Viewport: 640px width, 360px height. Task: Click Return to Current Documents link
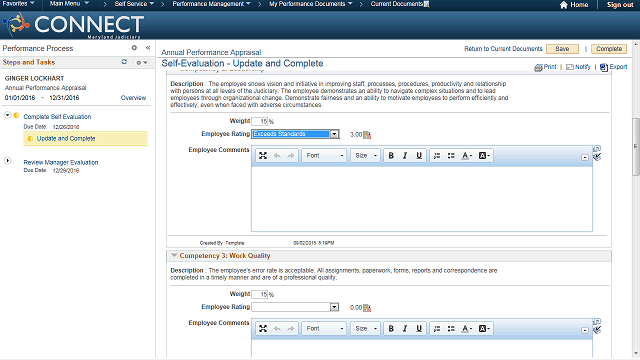pyautogui.click(x=503, y=49)
